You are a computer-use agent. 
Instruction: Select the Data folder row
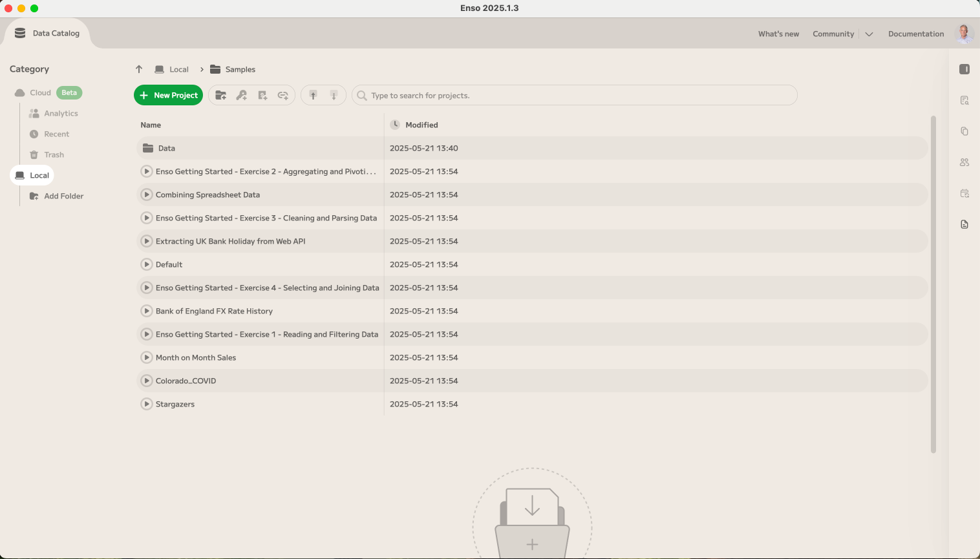click(x=532, y=148)
